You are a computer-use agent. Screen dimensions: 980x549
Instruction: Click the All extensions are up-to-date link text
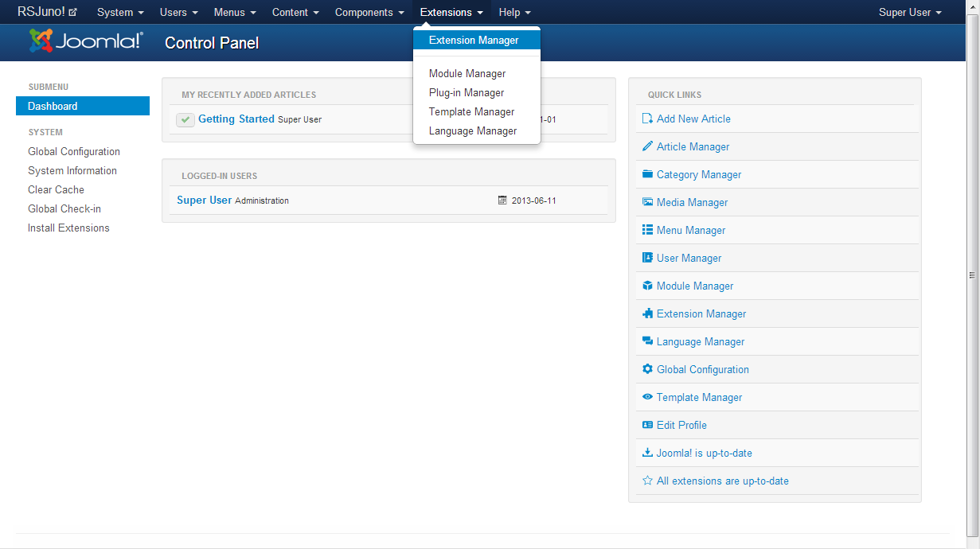tap(723, 481)
